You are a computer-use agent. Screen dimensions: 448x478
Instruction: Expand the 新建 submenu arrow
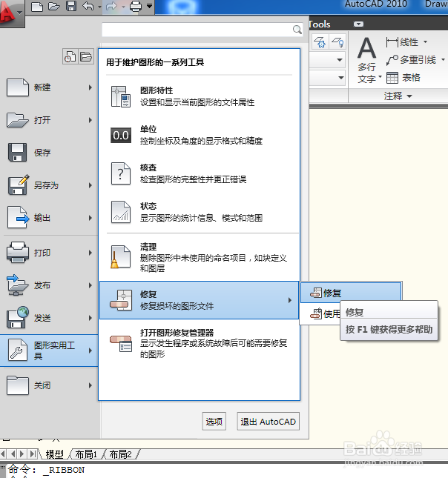90,87
